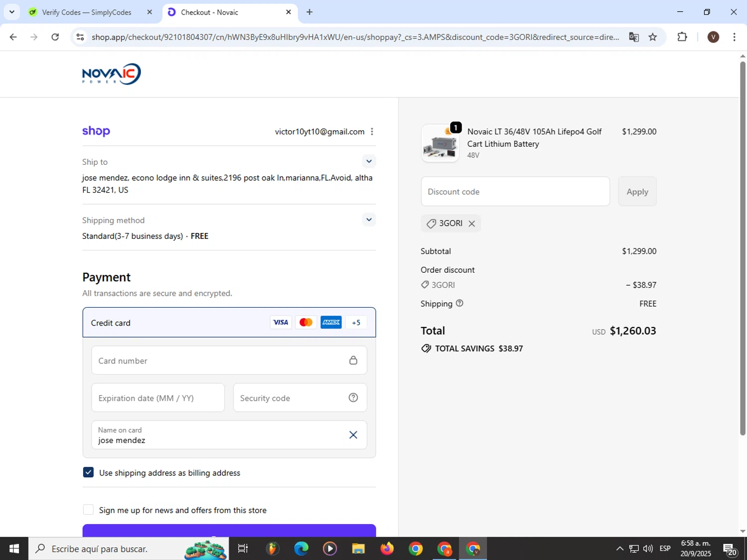Image resolution: width=747 pixels, height=560 pixels.
Task: Check Sign me up for news and offers
Action: (x=88, y=510)
